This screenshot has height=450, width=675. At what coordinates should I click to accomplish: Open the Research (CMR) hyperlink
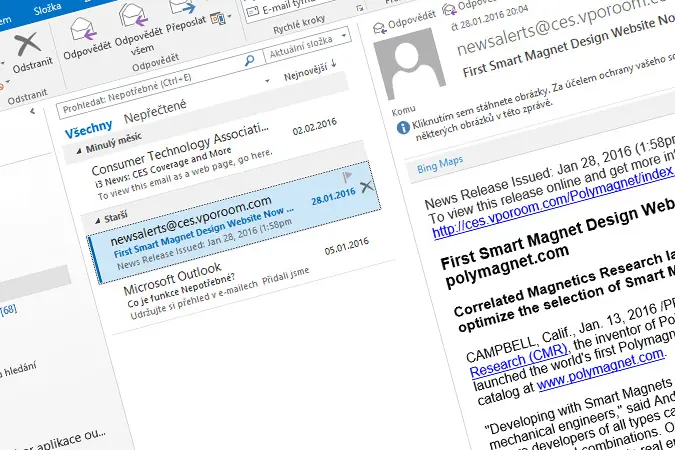[519, 359]
